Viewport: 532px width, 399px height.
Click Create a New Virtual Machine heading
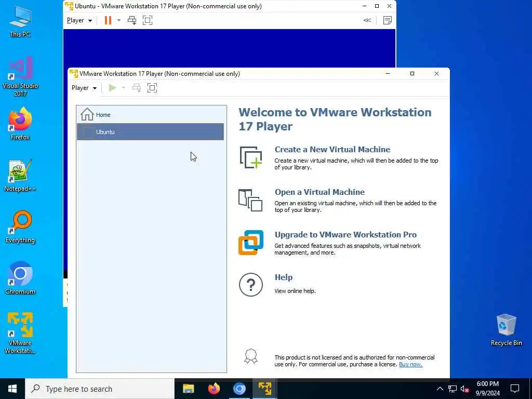coord(332,149)
